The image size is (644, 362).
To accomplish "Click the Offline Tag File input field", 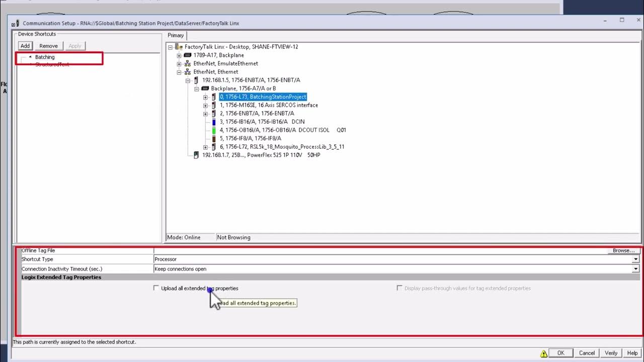I will [x=381, y=250].
